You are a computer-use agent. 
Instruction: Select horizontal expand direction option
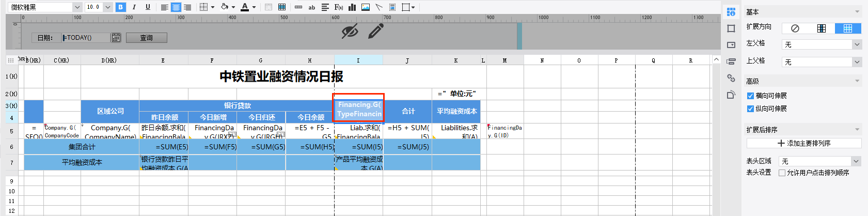(848, 28)
